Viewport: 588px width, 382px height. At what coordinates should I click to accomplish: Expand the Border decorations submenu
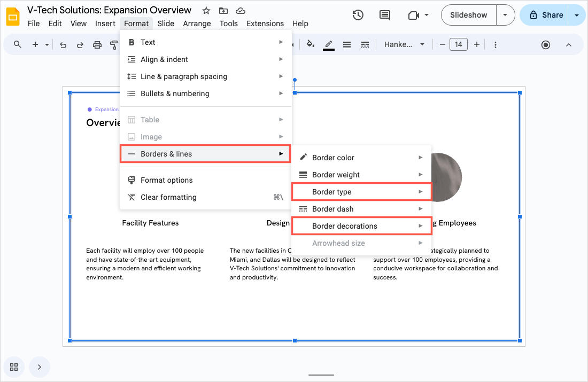pyautogui.click(x=361, y=226)
